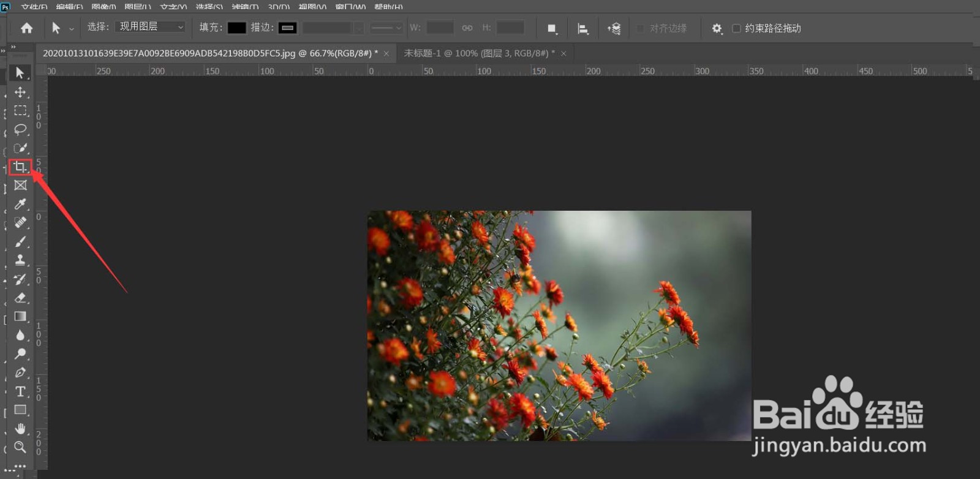Click the Home icon in options bar

[26, 28]
